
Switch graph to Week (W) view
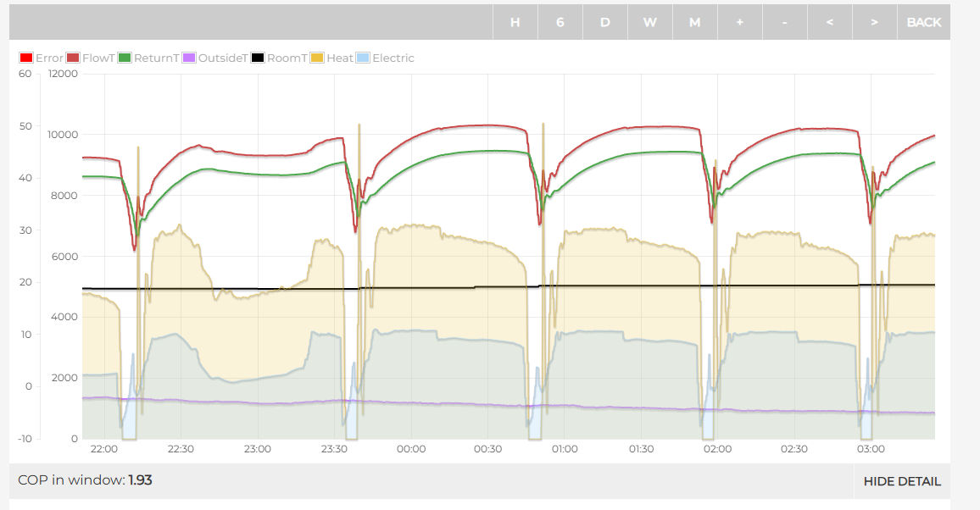(649, 23)
